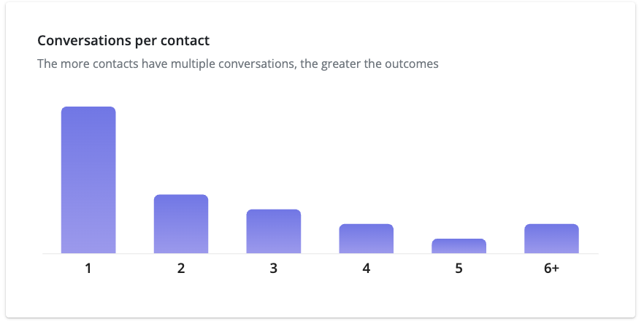644x327 pixels.
Task: Click the subtitle about multiple conversations
Action: pyautogui.click(x=237, y=64)
